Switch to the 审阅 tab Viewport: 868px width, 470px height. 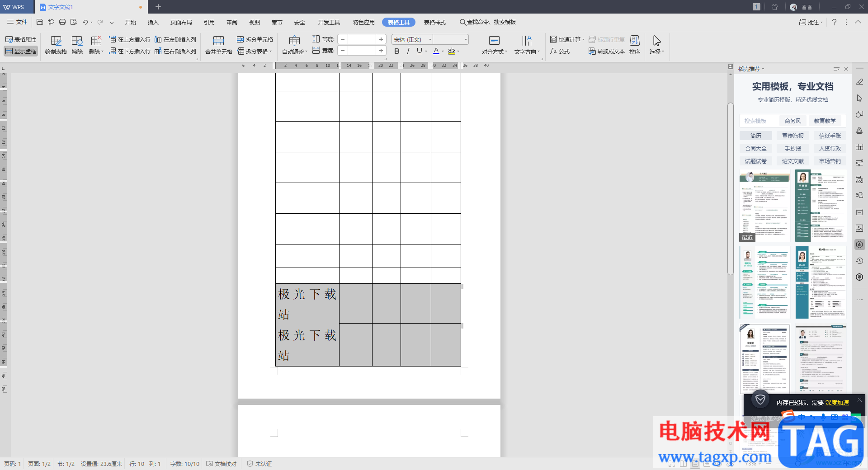pos(232,22)
